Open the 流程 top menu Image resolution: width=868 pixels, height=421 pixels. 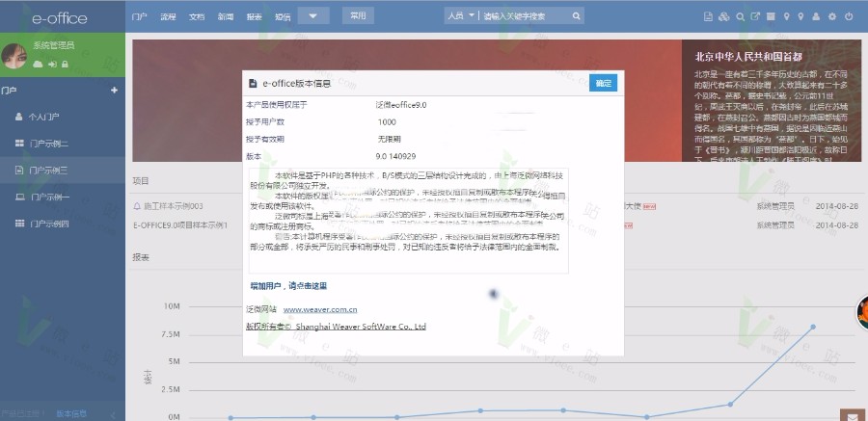coord(168,16)
